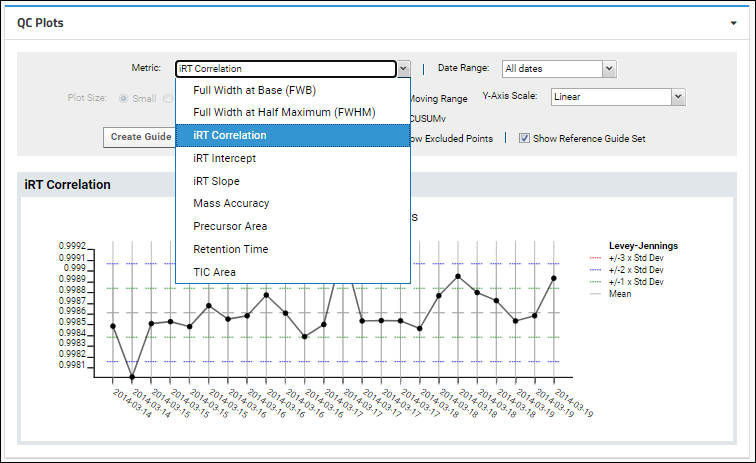Pick the iRT Intercept metric
The image size is (756, 463).
pos(225,158)
